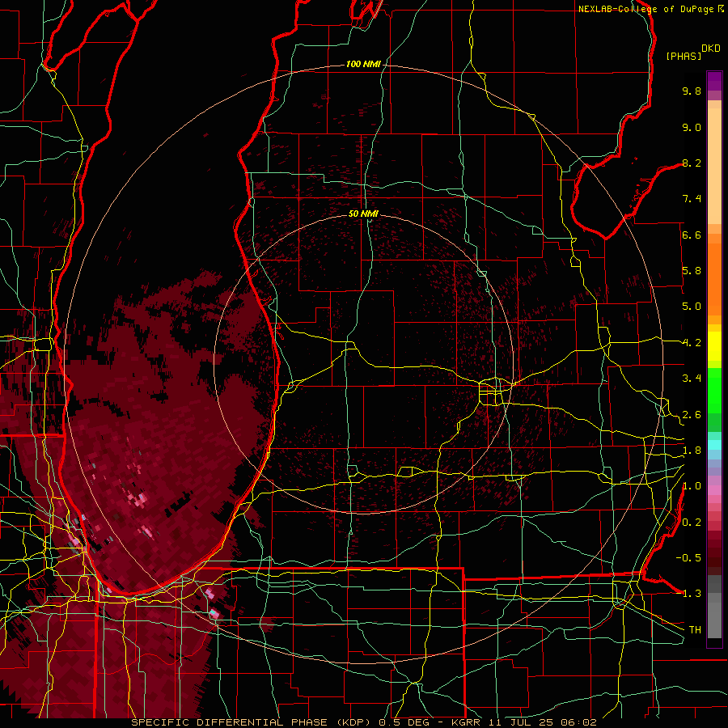This screenshot has height=728, width=728.
Task: Pick the yellow segment of the color bar
Action: 714,346
